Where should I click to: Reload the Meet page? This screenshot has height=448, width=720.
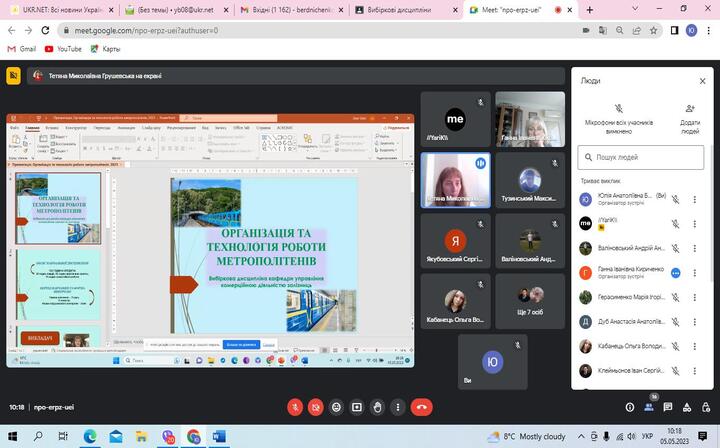(45, 30)
